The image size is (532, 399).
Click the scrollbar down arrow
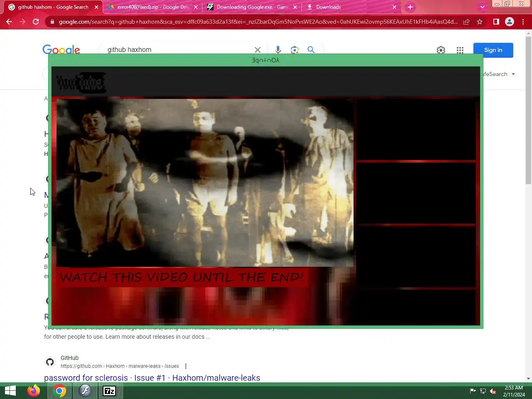tap(528, 379)
